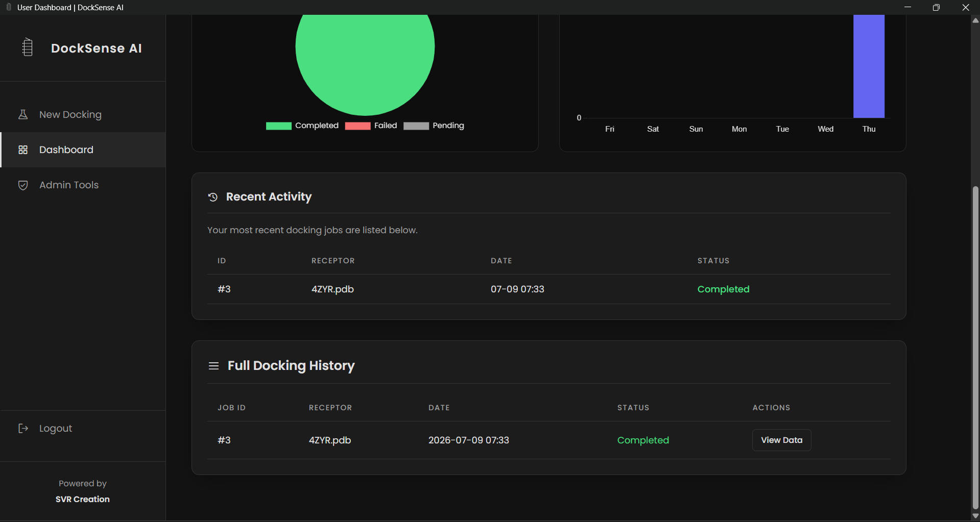
Task: Click the DockSense AI brand title
Action: [97, 48]
